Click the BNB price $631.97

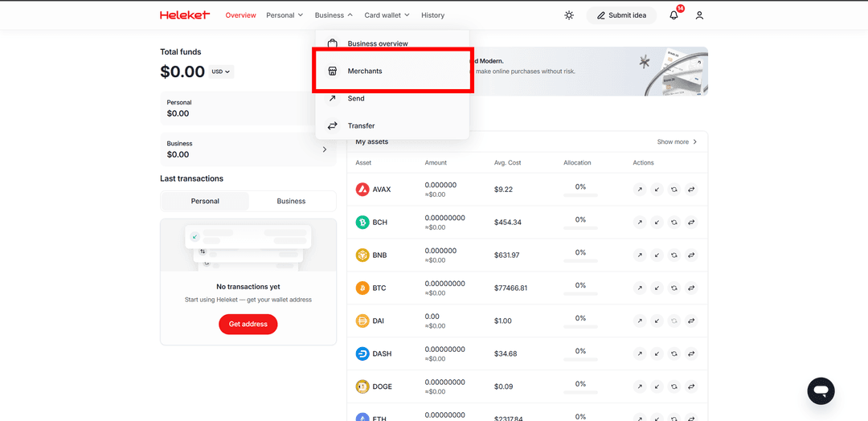point(507,255)
